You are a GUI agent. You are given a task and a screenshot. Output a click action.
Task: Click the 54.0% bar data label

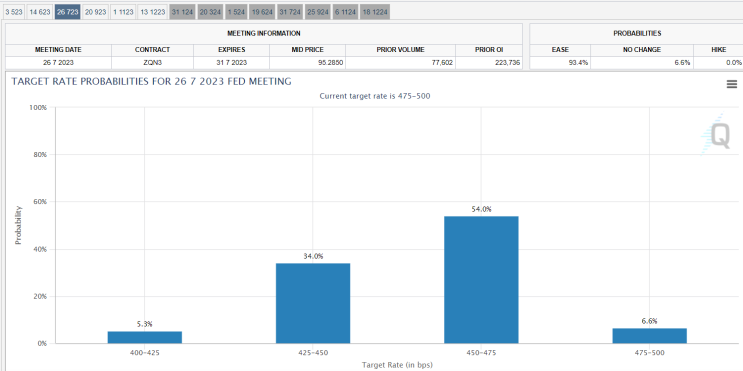[x=481, y=209]
